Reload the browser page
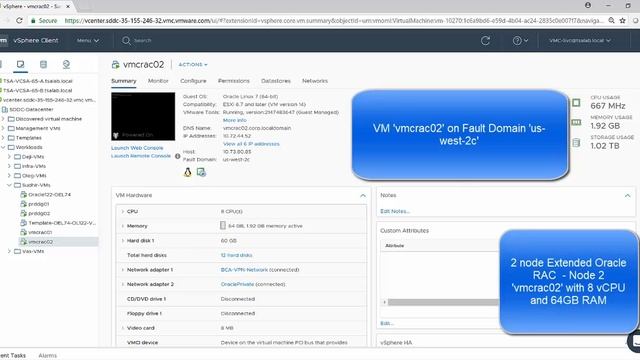The height and width of the screenshot is (360, 640). coord(19,20)
